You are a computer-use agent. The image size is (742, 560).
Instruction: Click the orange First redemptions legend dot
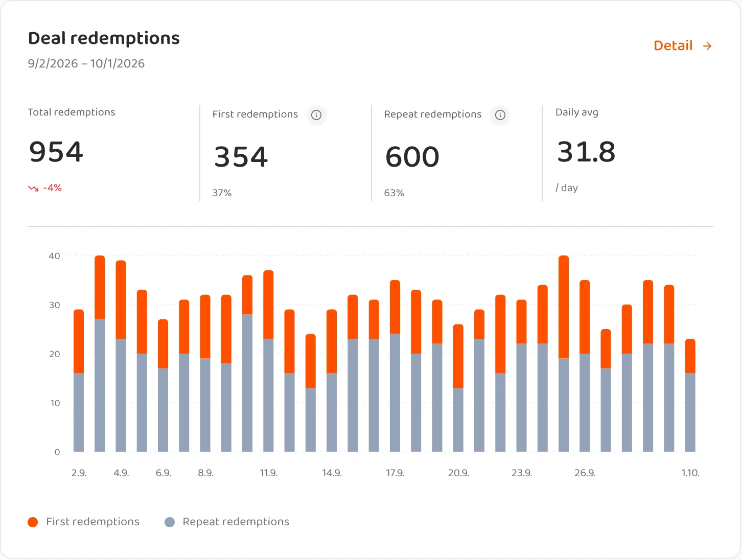(33, 522)
